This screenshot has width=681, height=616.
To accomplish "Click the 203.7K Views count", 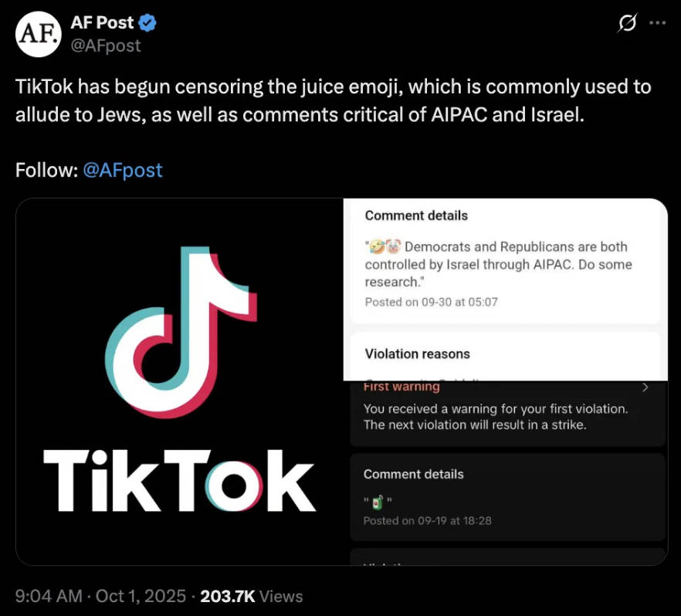I will pyautogui.click(x=251, y=596).
